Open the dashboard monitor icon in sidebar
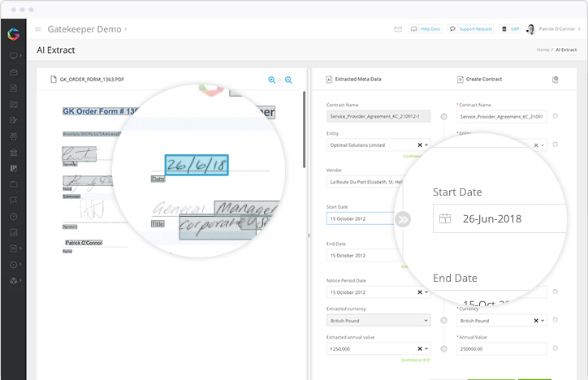 [x=13, y=56]
